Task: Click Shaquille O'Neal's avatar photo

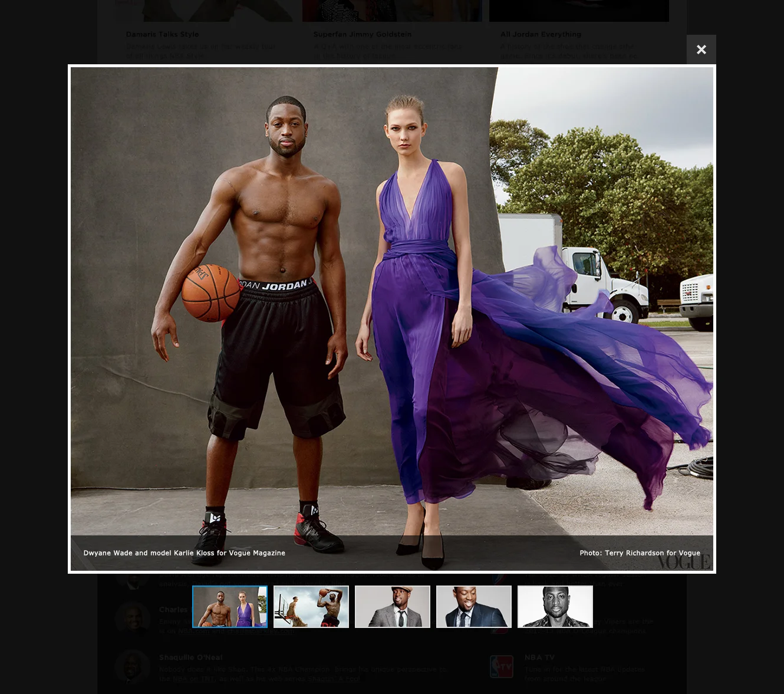Action: click(x=133, y=667)
